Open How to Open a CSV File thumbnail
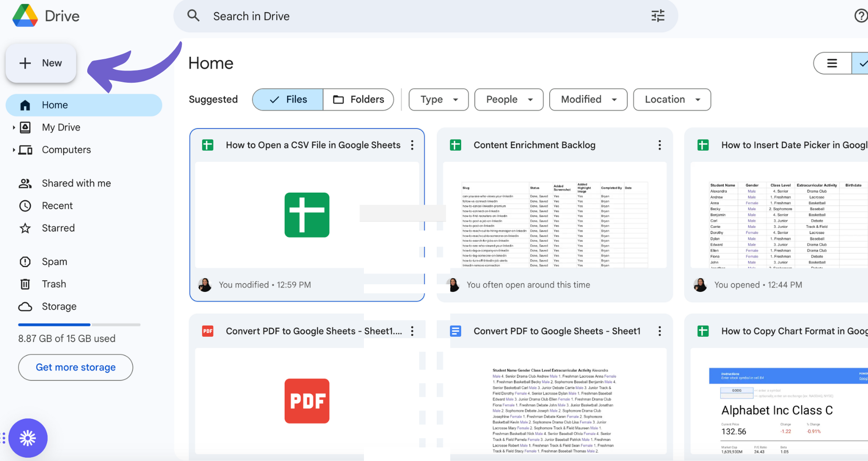868x461 pixels. click(x=307, y=215)
